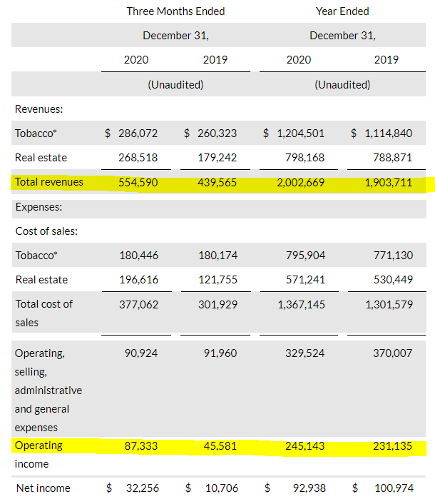Click Total cost of sales 1,367,145

pyautogui.click(x=302, y=304)
